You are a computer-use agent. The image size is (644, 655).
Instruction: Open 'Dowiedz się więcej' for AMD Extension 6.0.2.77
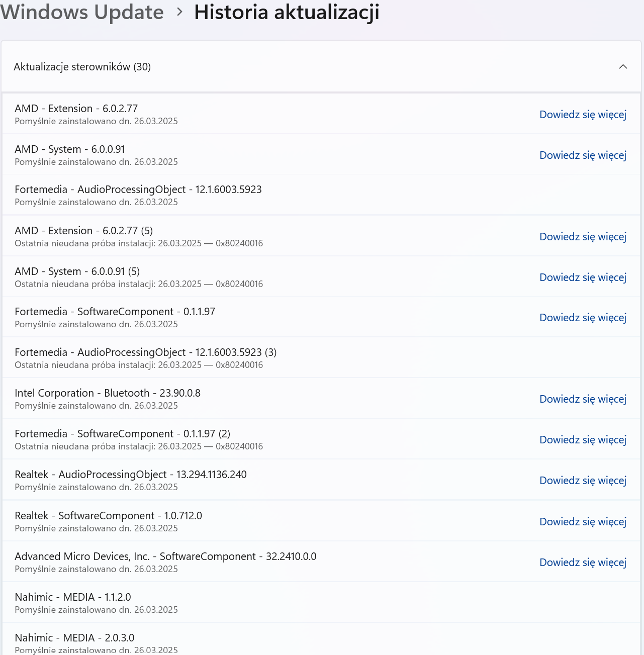click(x=583, y=115)
